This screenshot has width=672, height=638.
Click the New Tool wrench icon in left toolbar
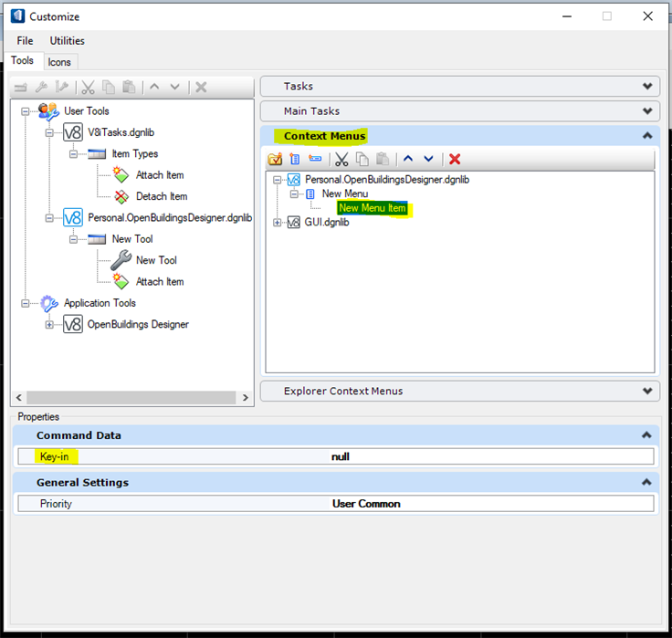click(x=42, y=88)
